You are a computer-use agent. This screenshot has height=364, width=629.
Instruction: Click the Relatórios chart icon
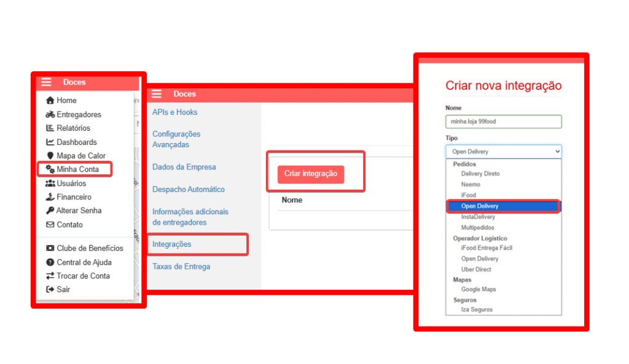tap(50, 128)
